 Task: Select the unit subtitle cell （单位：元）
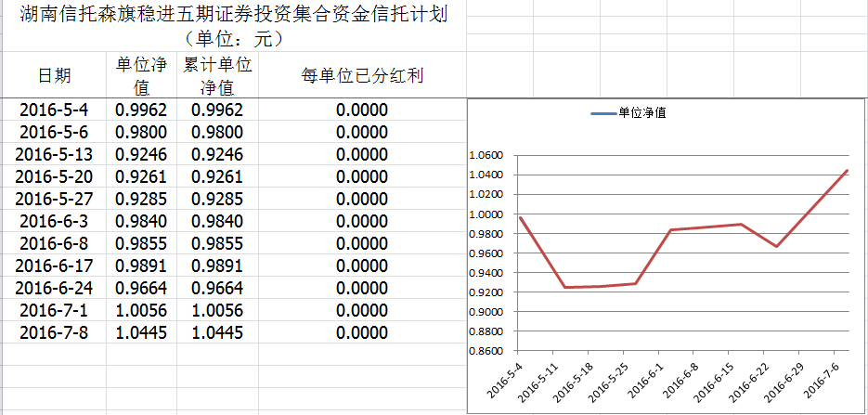(232, 40)
